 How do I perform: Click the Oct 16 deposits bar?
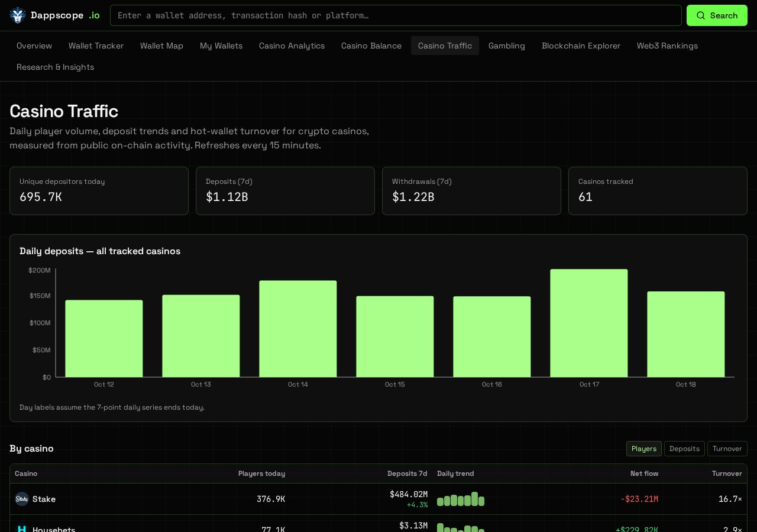tap(492, 337)
